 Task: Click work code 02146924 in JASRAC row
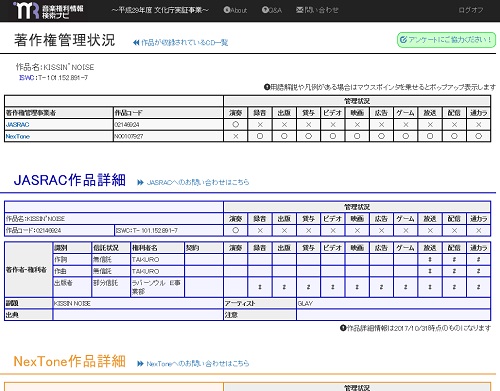click(127, 125)
